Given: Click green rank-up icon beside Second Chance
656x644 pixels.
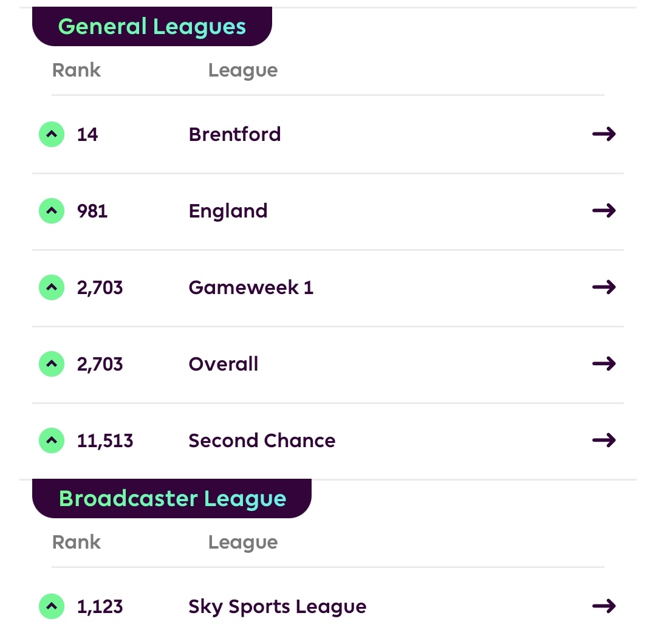Looking at the screenshot, I should pos(52,440).
